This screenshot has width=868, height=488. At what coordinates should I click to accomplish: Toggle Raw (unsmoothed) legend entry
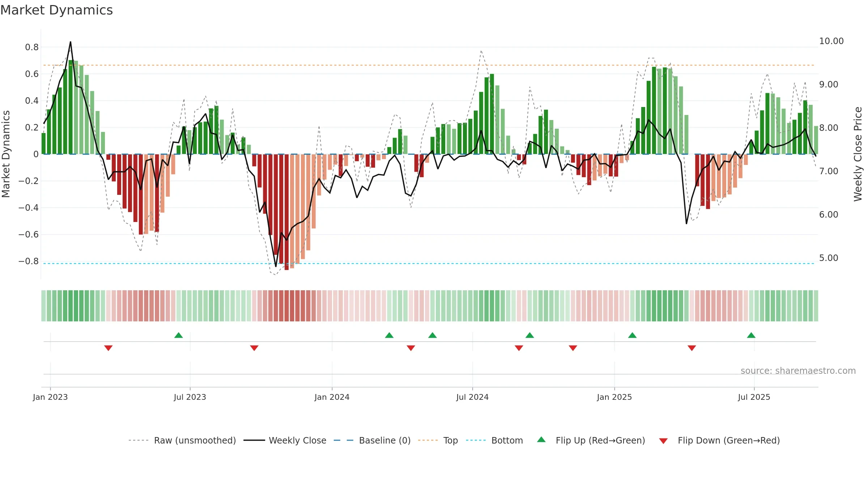182,440
